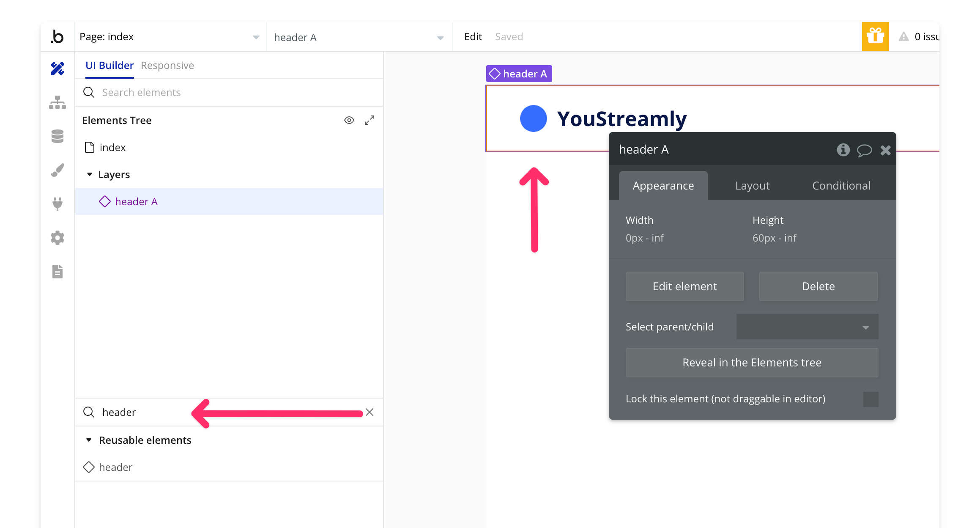Collapse the Reusable elements section
The width and height of the screenshot is (980, 528).
89,440
